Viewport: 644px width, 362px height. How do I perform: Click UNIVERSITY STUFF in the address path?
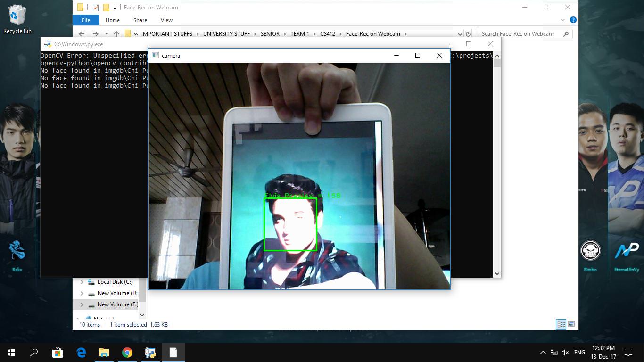point(226,34)
